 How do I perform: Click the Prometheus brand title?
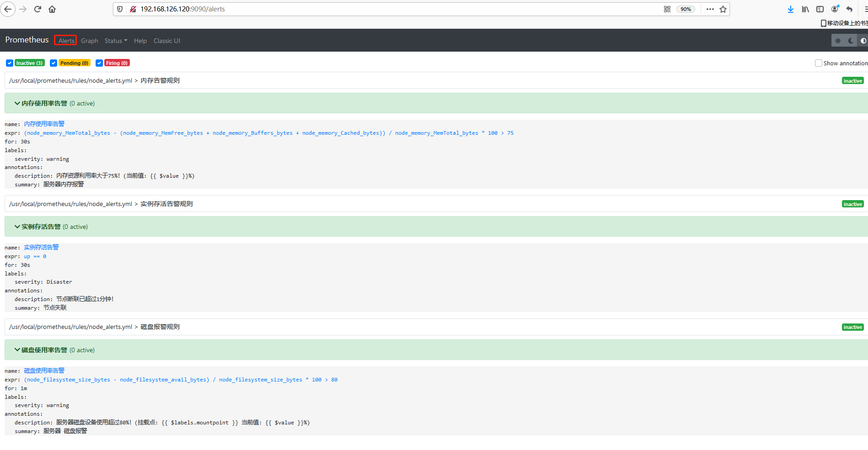[x=27, y=40]
